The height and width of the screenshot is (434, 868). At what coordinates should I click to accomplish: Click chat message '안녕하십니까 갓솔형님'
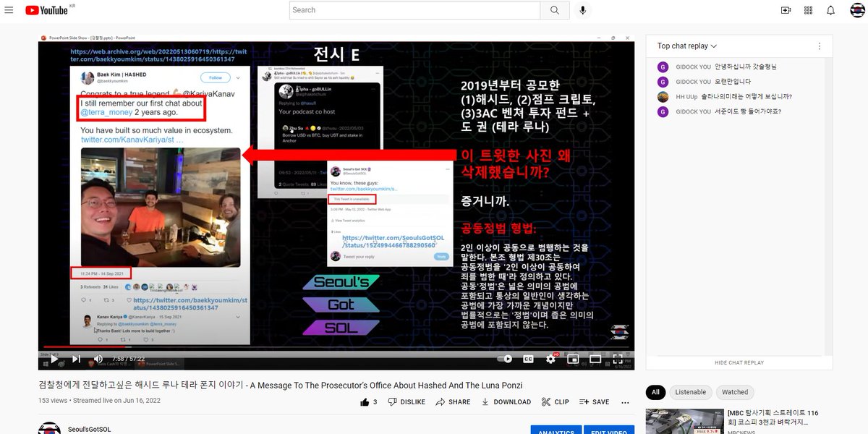click(745, 67)
